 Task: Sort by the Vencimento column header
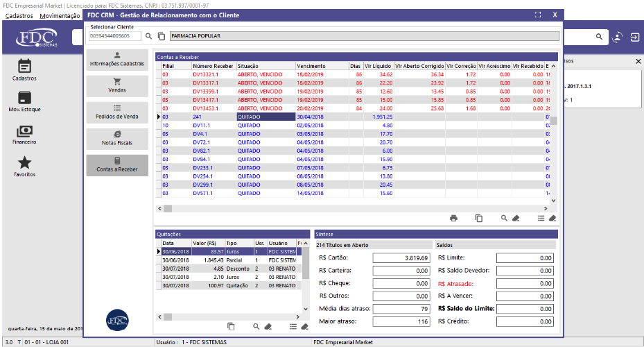pyautogui.click(x=322, y=66)
